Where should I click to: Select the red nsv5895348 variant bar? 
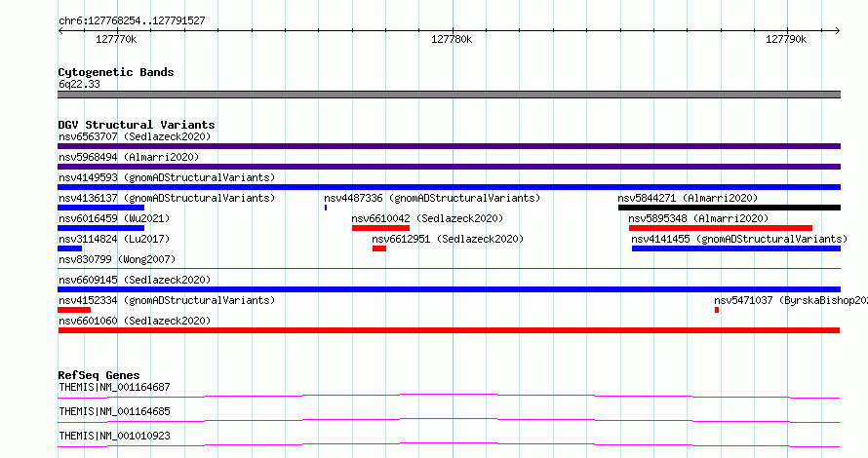click(721, 228)
